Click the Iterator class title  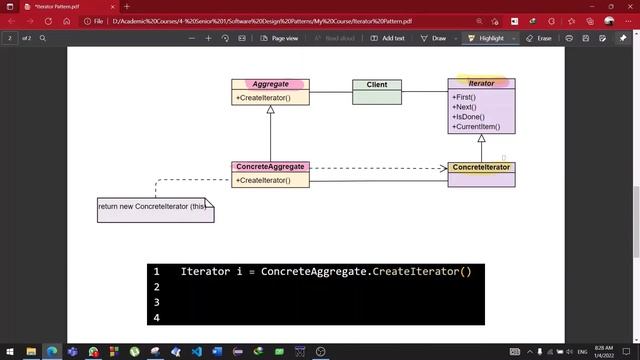[x=482, y=83]
